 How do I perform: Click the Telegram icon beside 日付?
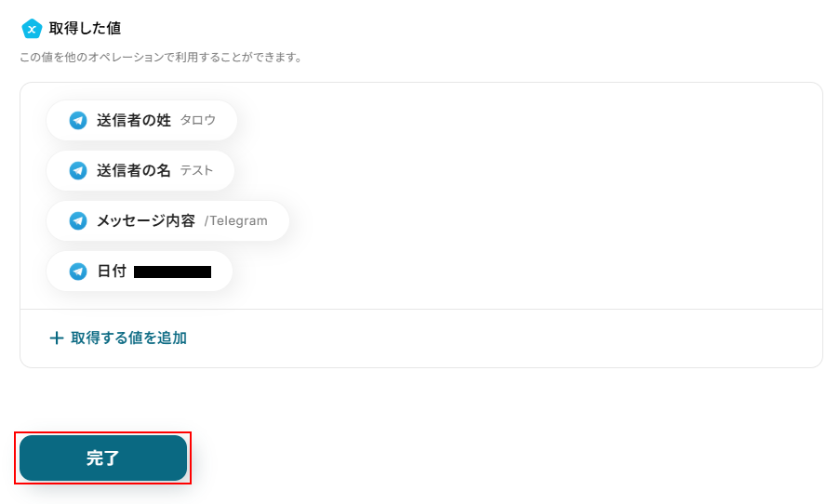[x=78, y=271]
